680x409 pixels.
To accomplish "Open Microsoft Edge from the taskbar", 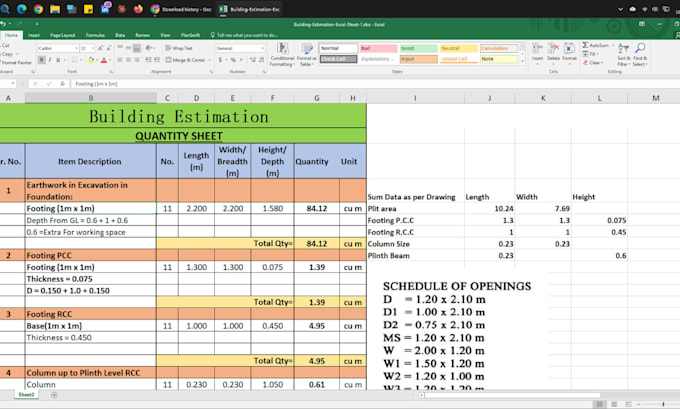I will point(21,9).
